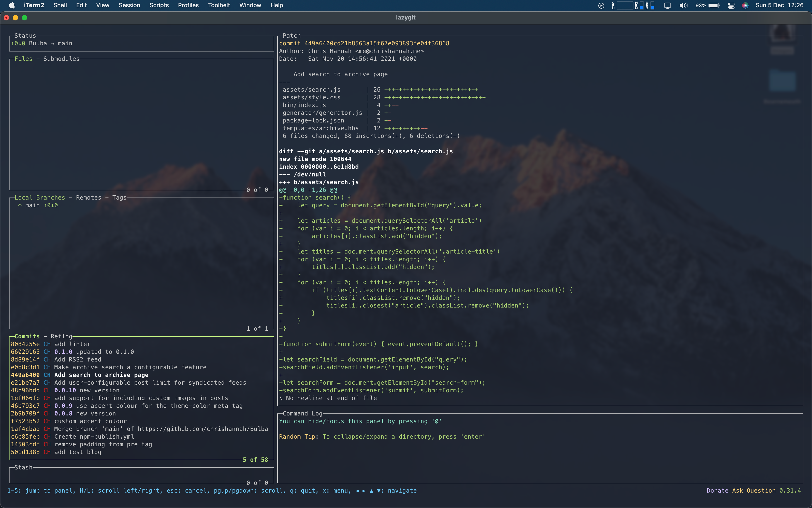This screenshot has width=812, height=508.
Task: Switch to the Remotes tab
Action: (89, 198)
